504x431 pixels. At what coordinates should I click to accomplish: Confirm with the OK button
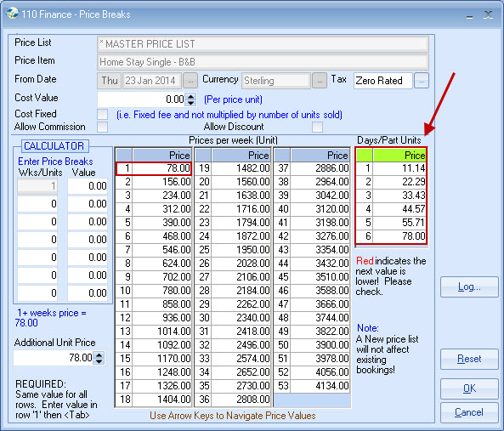(x=469, y=388)
